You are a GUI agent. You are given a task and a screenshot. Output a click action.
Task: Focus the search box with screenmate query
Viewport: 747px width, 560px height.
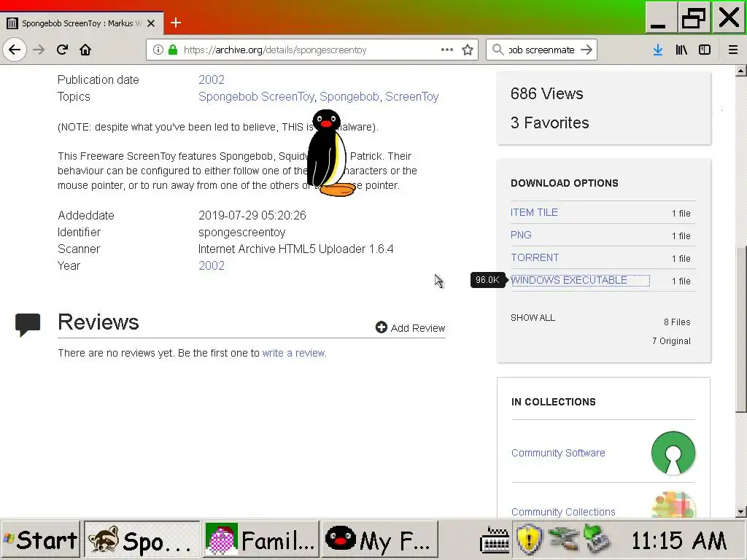pos(542,50)
